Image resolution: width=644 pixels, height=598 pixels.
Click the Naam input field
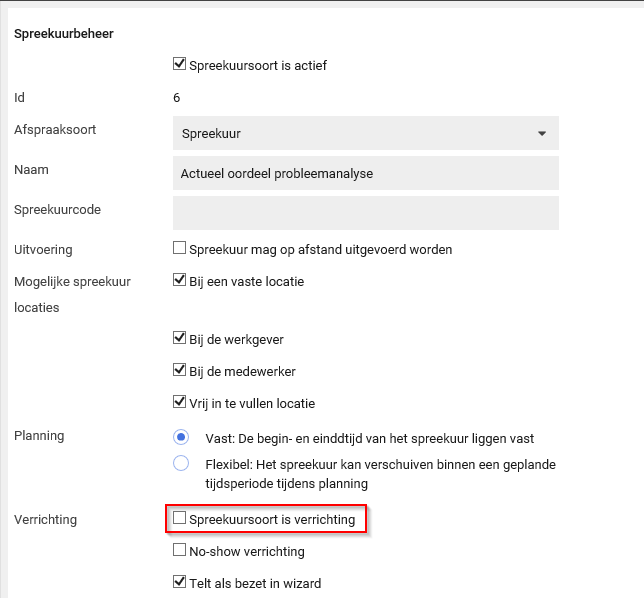click(x=365, y=173)
